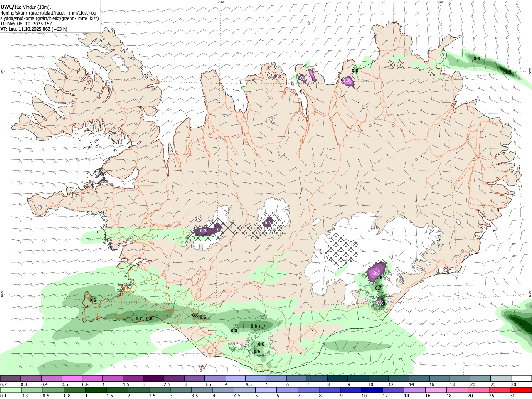Click the '0.3' snow value on Hofsjökull glacier
532x399 pixels.
[x=268, y=223]
